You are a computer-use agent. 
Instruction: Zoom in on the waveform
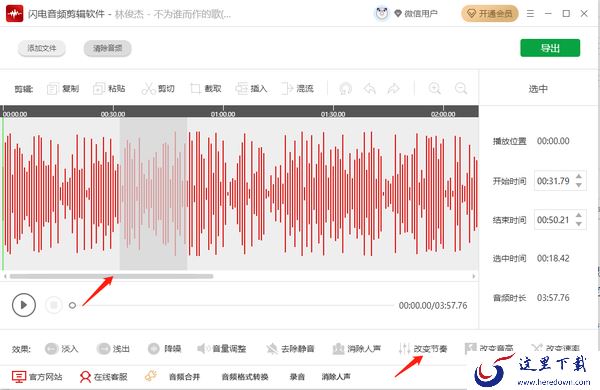coord(435,88)
